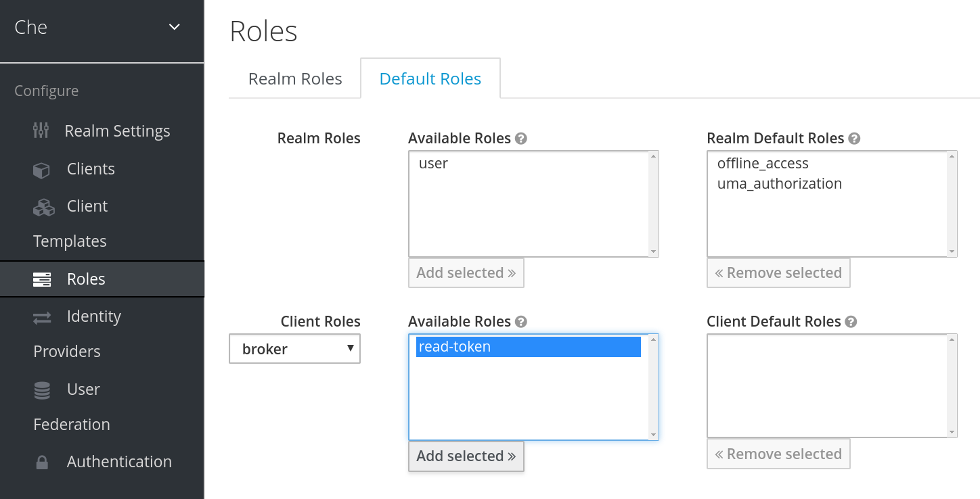Switch to the Realm Roles tab
980x499 pixels.
coord(294,78)
